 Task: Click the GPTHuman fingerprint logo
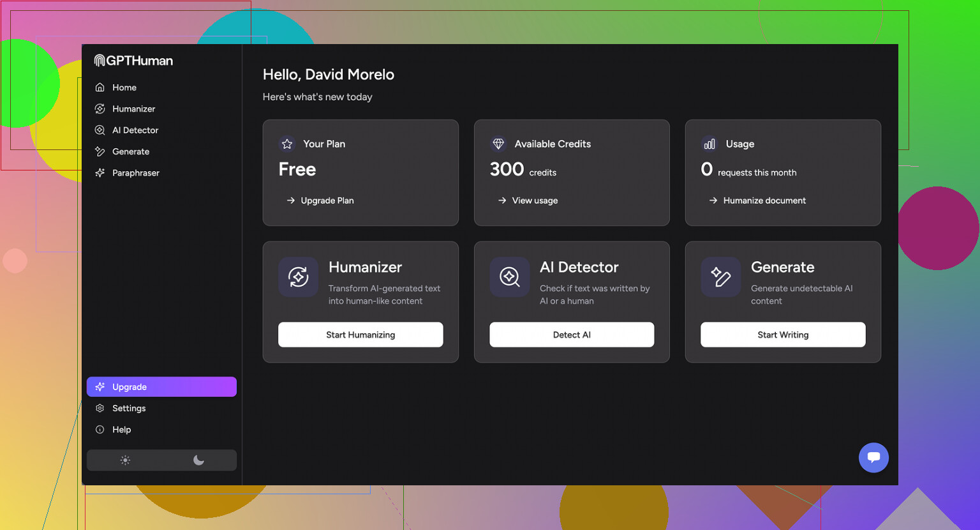(x=100, y=61)
